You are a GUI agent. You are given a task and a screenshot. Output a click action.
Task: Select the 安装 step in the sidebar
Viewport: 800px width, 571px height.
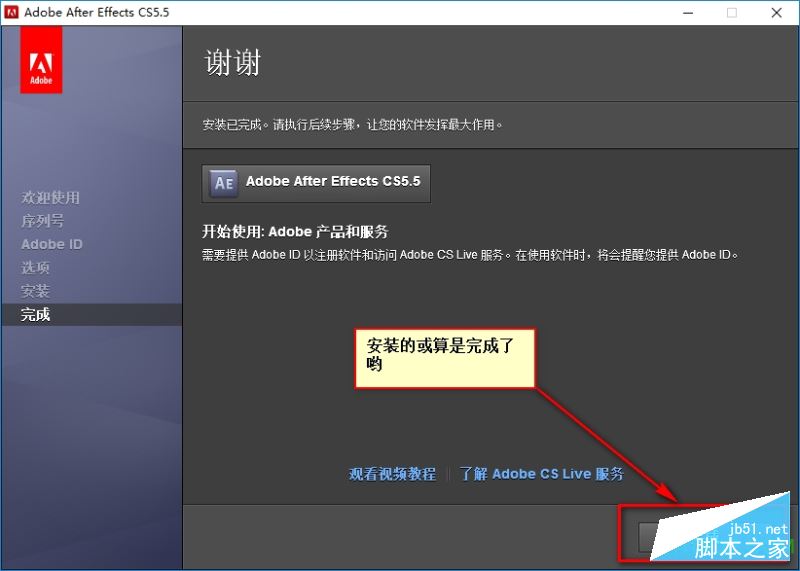(x=35, y=291)
